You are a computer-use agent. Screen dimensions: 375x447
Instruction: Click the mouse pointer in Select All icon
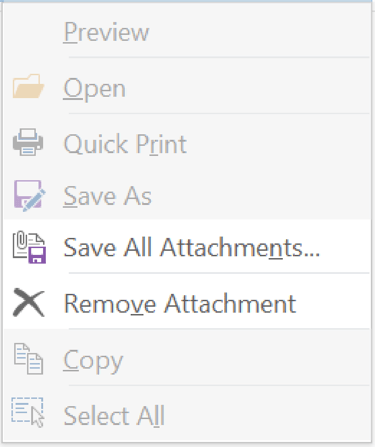click(x=38, y=417)
